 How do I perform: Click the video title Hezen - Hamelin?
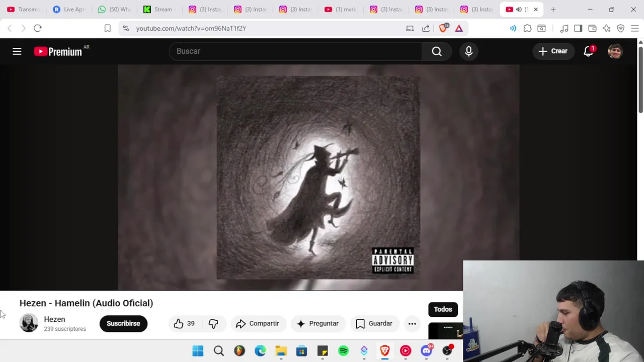pyautogui.click(x=86, y=303)
